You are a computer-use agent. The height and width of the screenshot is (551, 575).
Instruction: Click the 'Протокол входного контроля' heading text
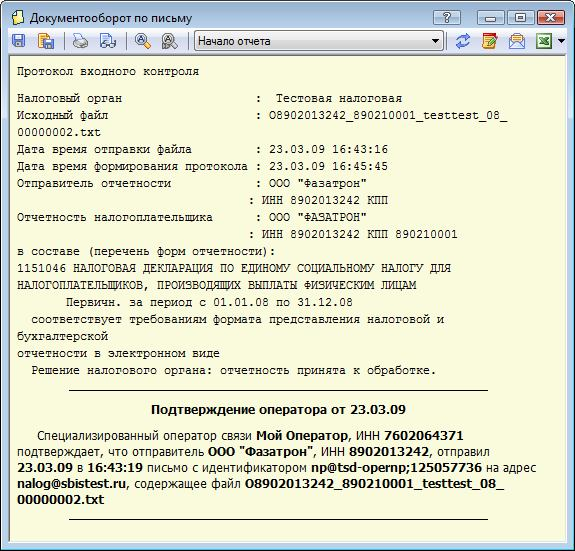click(x=108, y=71)
